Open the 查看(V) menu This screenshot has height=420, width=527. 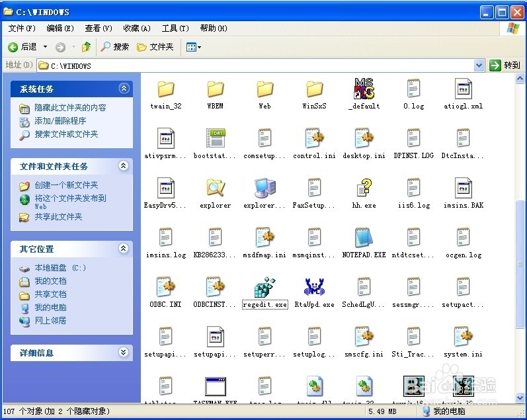[99, 28]
